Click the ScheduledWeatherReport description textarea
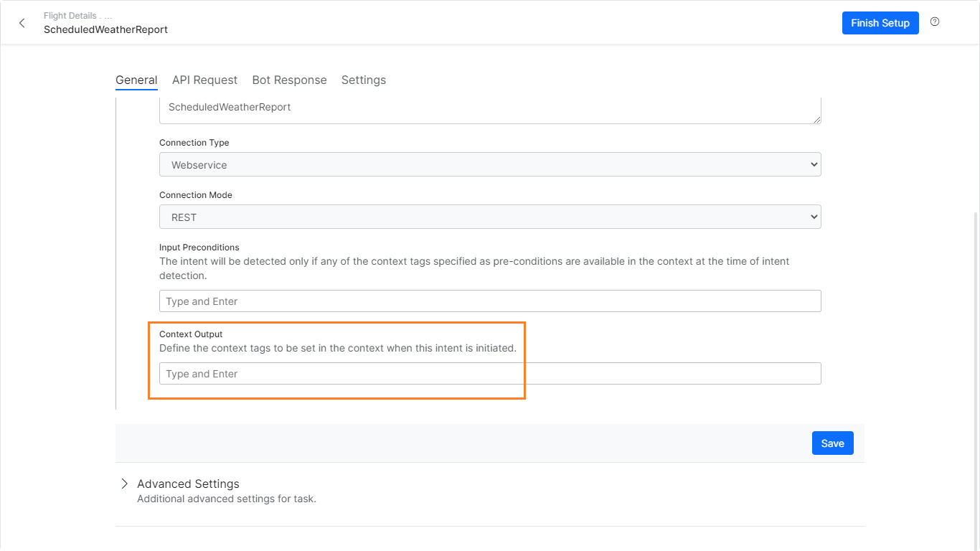This screenshot has width=980, height=551. (490, 109)
